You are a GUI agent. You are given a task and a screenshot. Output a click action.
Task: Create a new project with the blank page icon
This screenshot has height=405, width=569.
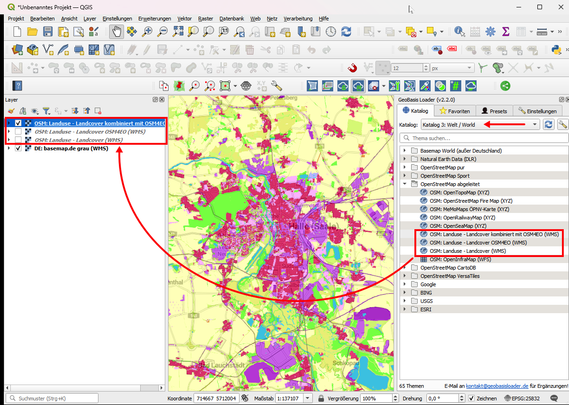tap(17, 32)
